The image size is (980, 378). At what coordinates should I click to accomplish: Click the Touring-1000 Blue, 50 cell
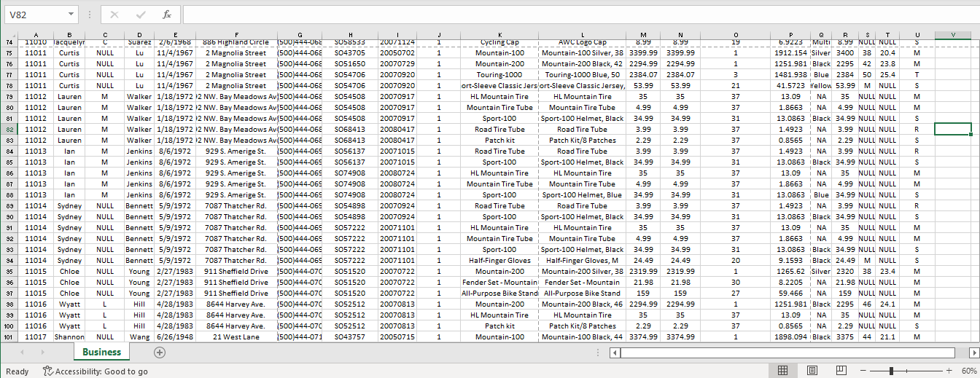click(x=583, y=74)
